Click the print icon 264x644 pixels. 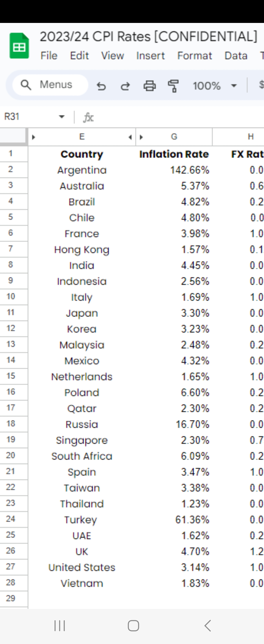click(x=150, y=86)
